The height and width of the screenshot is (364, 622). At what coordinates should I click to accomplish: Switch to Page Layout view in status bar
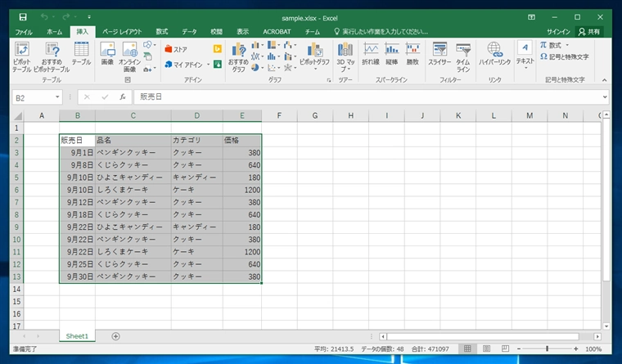[x=488, y=349]
